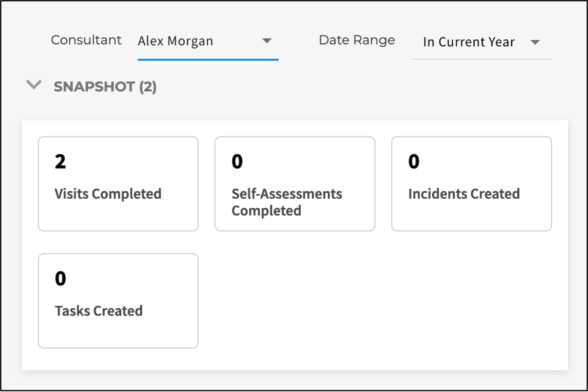Click the 0 count in Tasks Created
The width and height of the screenshot is (588, 392).
pyautogui.click(x=61, y=279)
